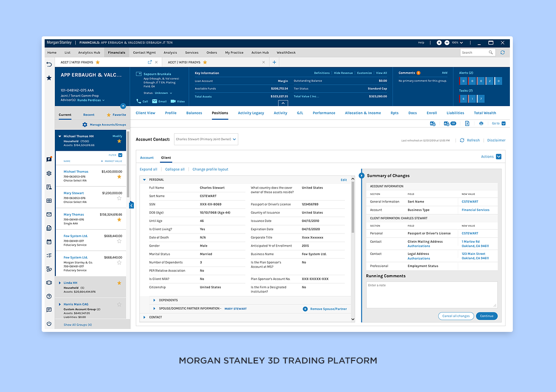Image resolution: width=556 pixels, height=392 pixels.
Task: Click the zoom out minus icon
Action: pyautogui.click(x=447, y=43)
